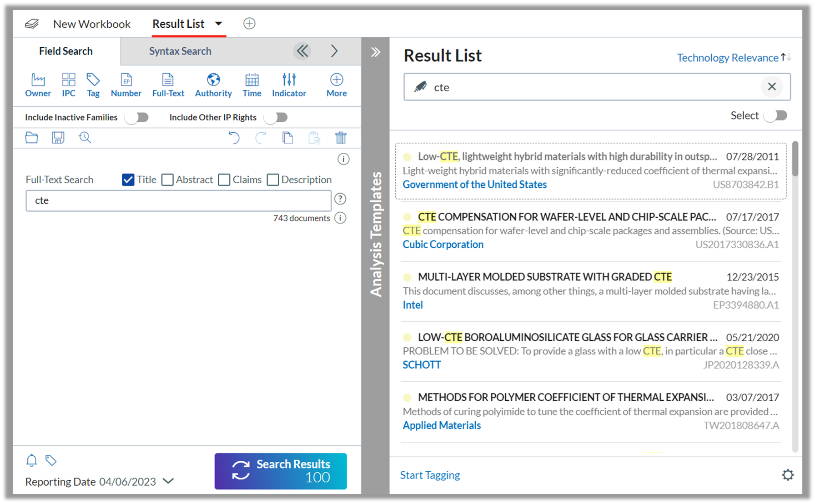Image resolution: width=815 pixels, height=504 pixels.
Task: Open help question mark beside cte field
Action: pos(340,199)
